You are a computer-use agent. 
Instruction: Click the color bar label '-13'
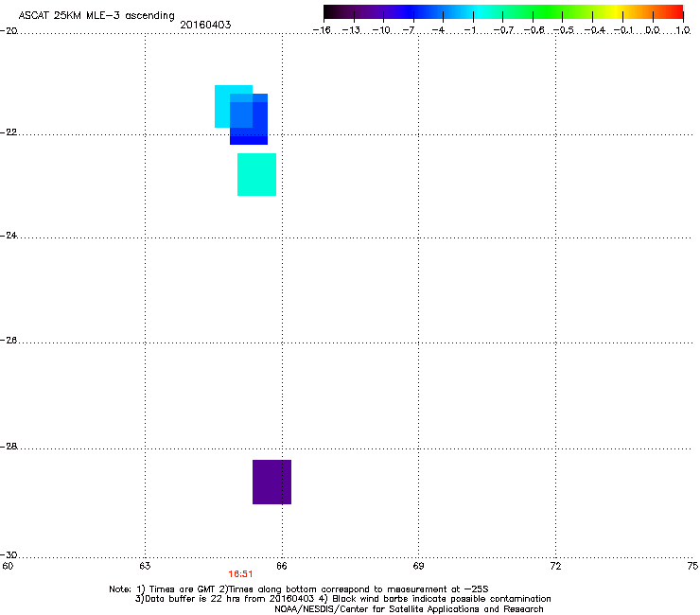click(351, 30)
